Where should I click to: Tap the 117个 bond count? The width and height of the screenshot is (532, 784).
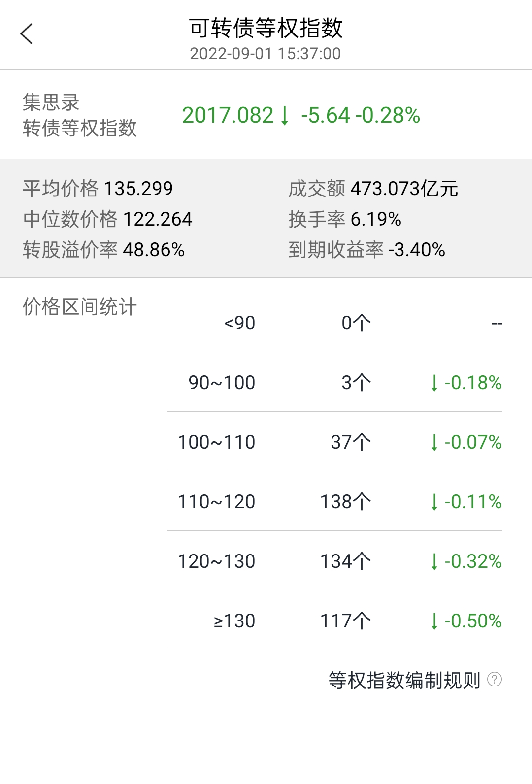(345, 621)
